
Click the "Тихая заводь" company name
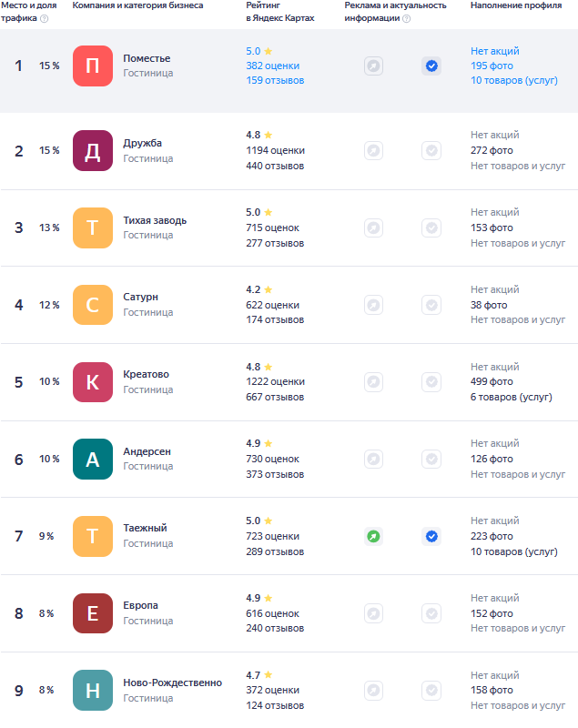(155, 220)
